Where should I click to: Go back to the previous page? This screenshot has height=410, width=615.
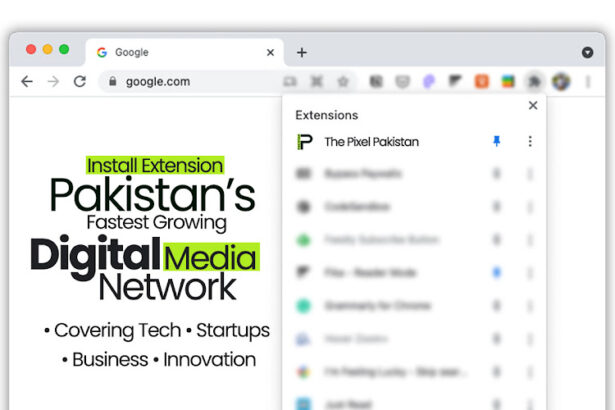[x=26, y=82]
